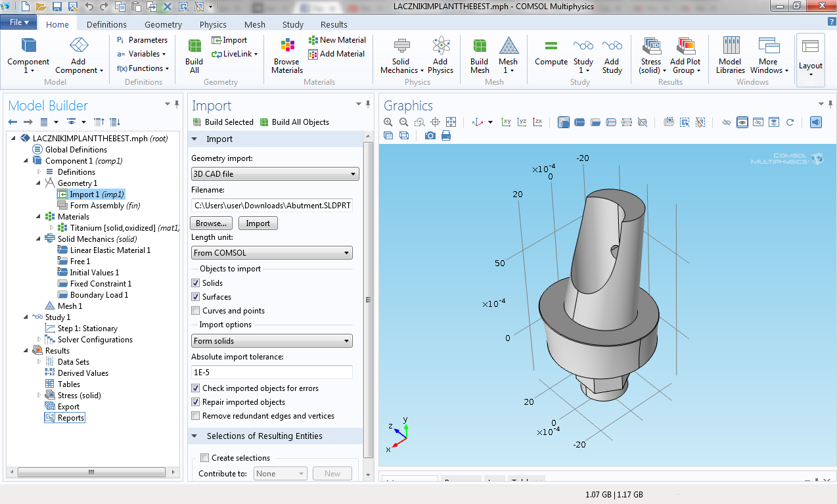Viewport: 837px width, 504px height.
Task: Uncheck the Solids checkbox
Action: 196,283
